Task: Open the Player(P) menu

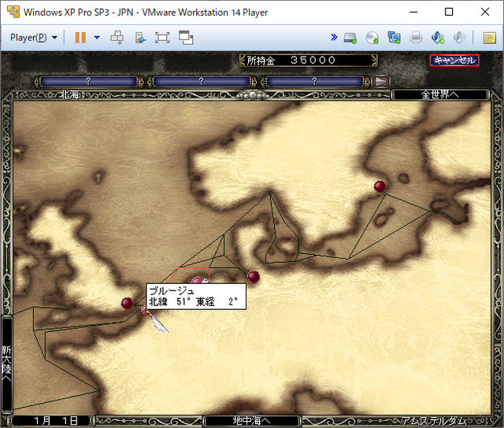Action: click(34, 38)
